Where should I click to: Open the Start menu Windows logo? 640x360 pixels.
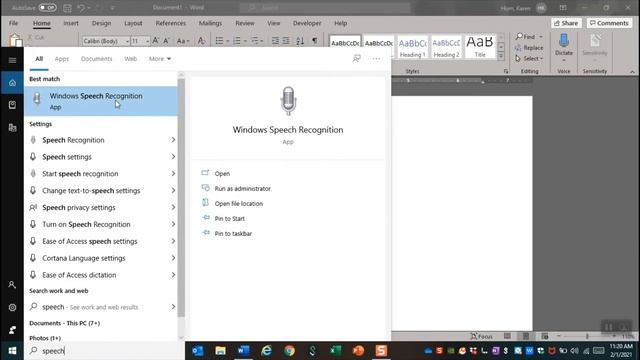[x=12, y=351]
